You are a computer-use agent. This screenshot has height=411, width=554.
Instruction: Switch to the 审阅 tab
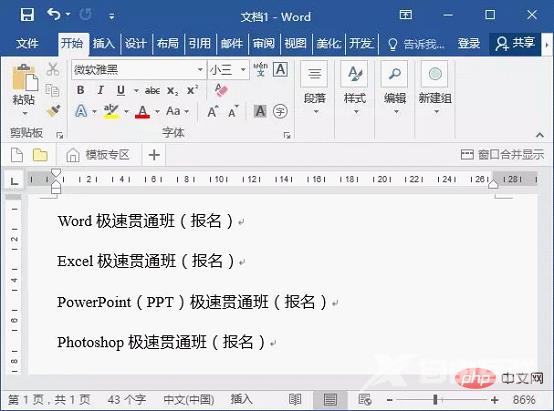coord(264,43)
